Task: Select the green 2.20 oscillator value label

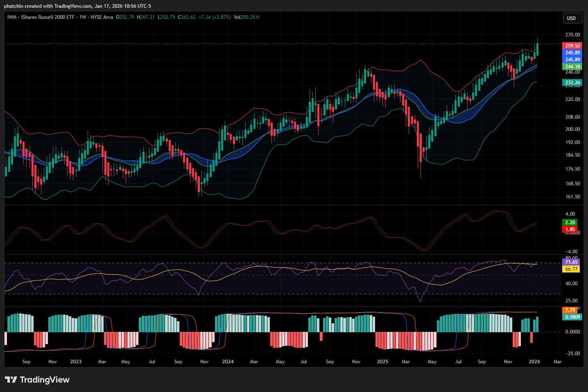Action: click(x=570, y=223)
